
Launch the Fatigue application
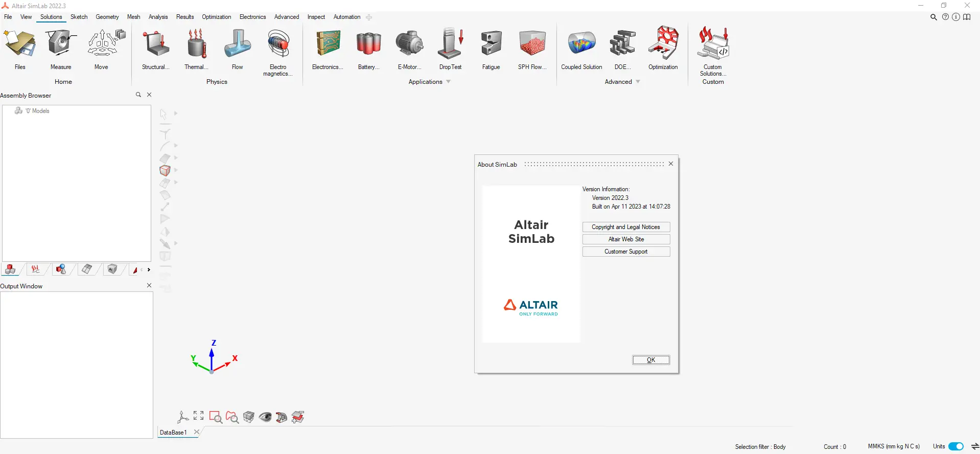491,49
